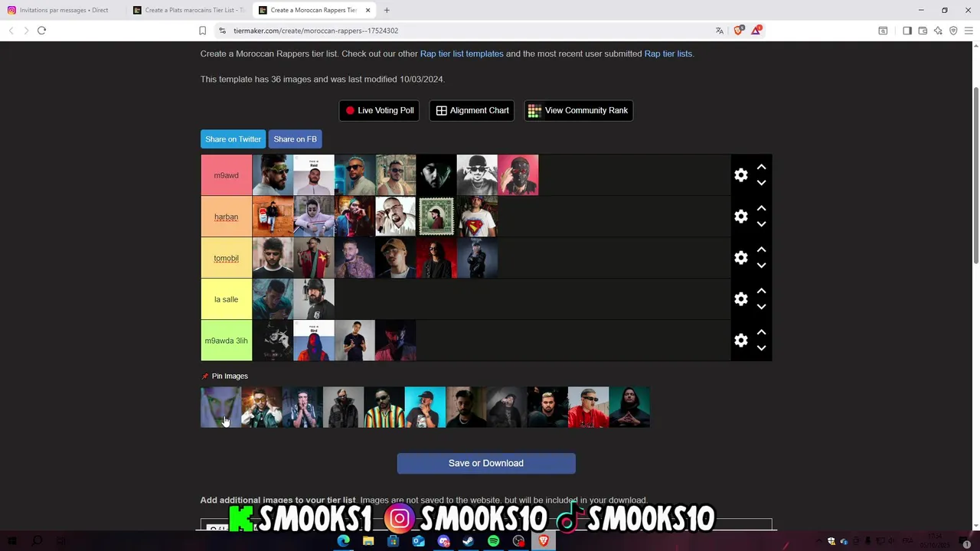
Task: Click the Live Voting Poll button
Action: point(380,110)
